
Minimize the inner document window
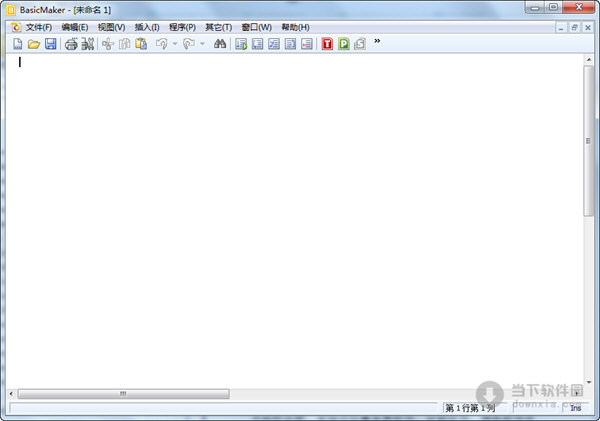(561, 28)
